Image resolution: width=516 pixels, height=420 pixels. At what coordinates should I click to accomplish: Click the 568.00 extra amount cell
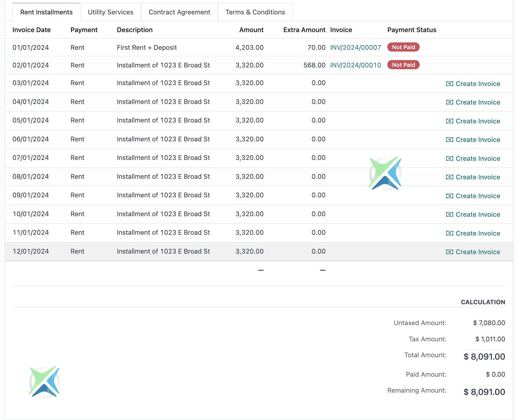pyautogui.click(x=314, y=65)
